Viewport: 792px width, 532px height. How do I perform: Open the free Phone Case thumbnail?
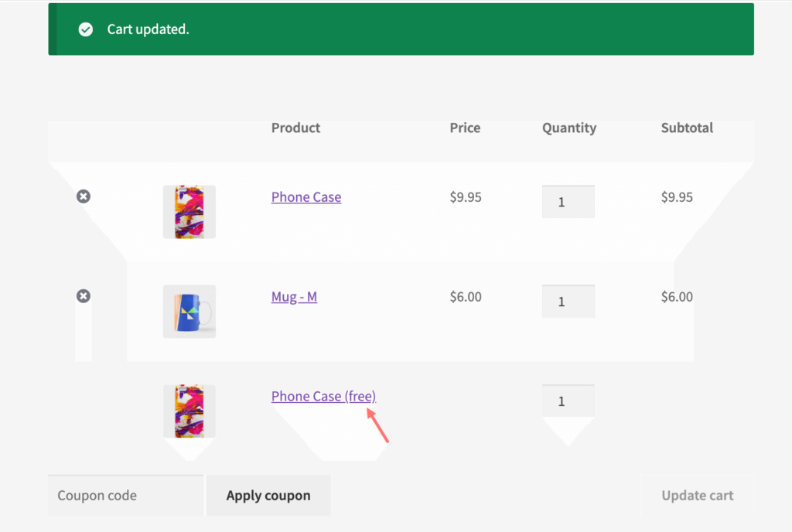point(189,411)
